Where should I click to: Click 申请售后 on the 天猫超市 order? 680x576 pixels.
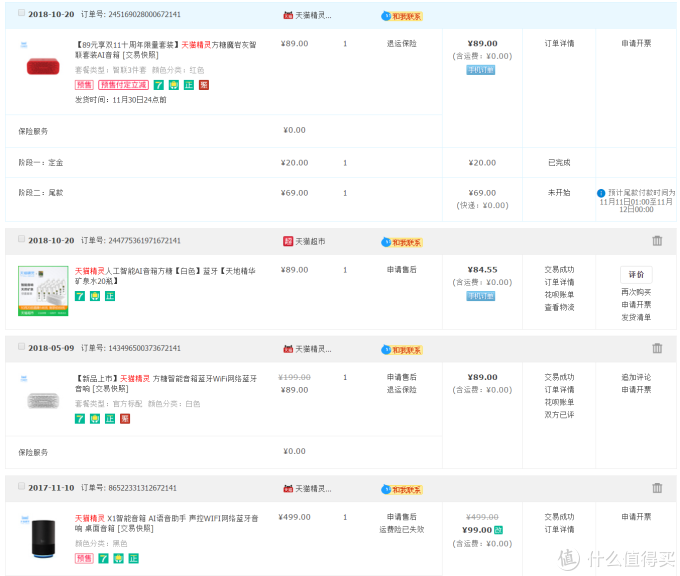click(402, 270)
